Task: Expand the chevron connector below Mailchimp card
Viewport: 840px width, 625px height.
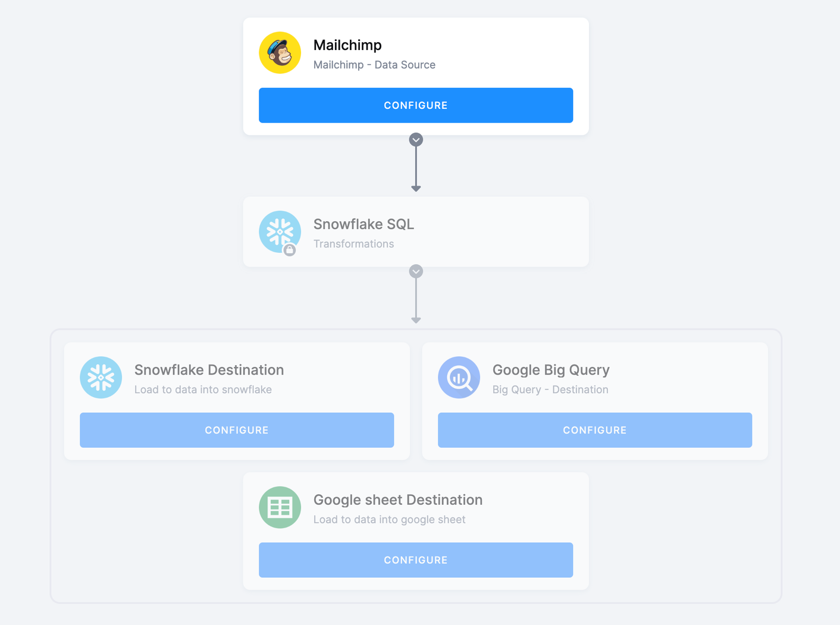Action: coord(416,140)
